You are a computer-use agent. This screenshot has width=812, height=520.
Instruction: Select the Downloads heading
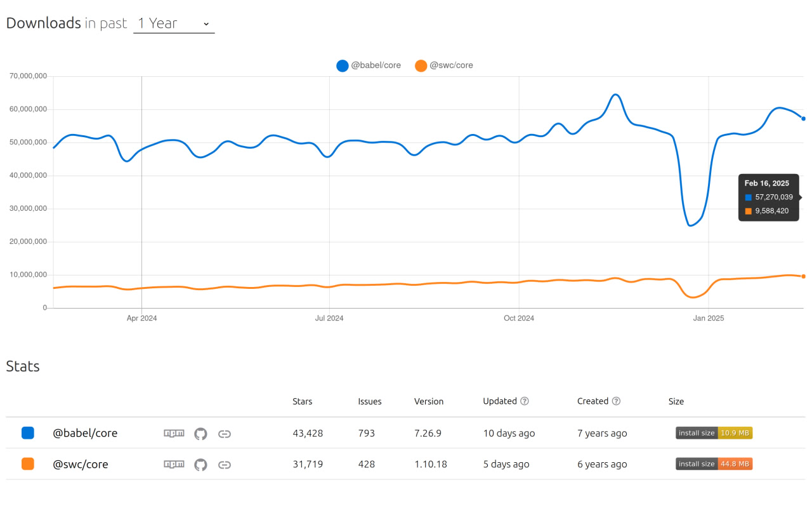[44, 22]
